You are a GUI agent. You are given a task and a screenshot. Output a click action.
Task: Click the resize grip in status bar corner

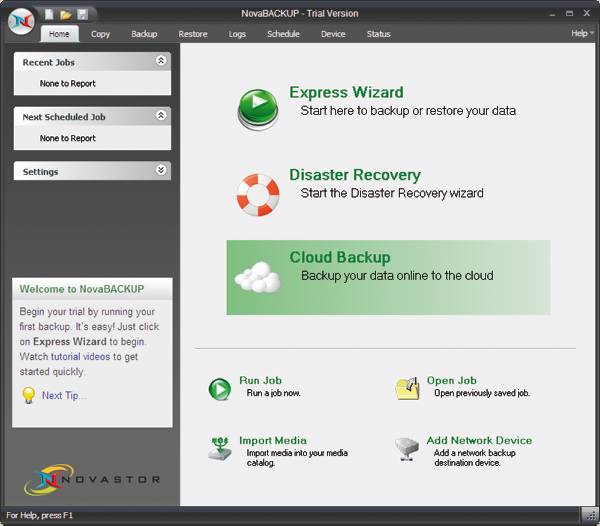pos(590,515)
